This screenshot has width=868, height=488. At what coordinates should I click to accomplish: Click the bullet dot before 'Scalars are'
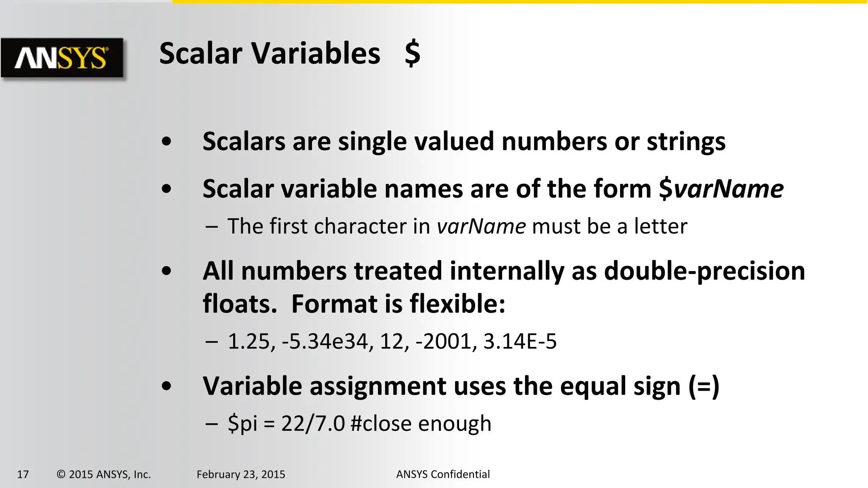pos(167,142)
